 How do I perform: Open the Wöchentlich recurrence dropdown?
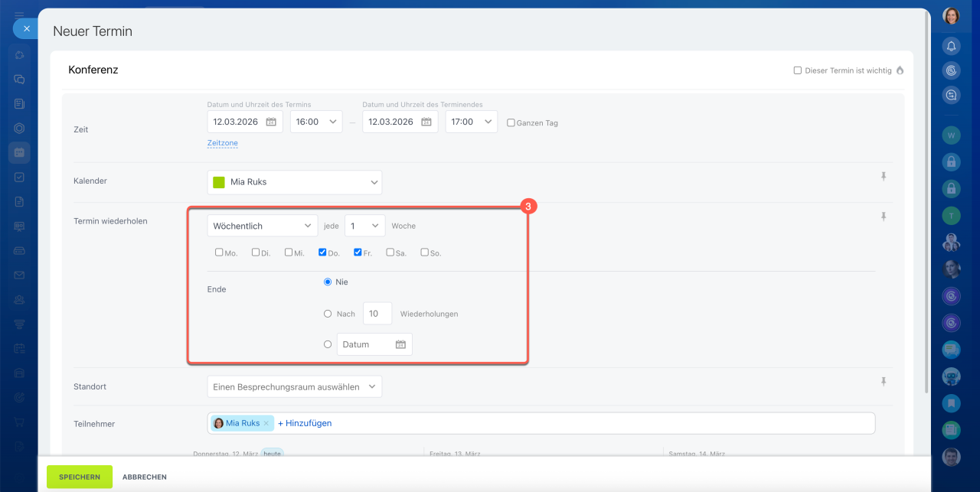tap(262, 226)
